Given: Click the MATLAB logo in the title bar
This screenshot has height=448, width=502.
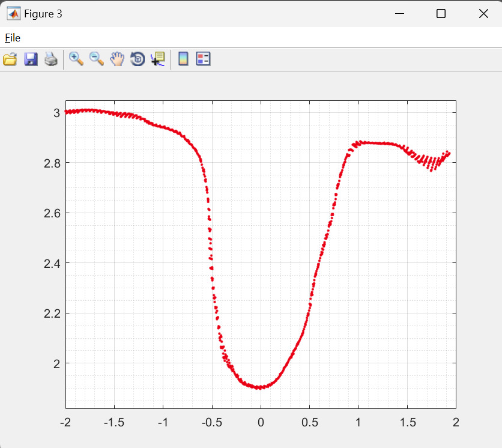Looking at the screenshot, I should (13, 13).
